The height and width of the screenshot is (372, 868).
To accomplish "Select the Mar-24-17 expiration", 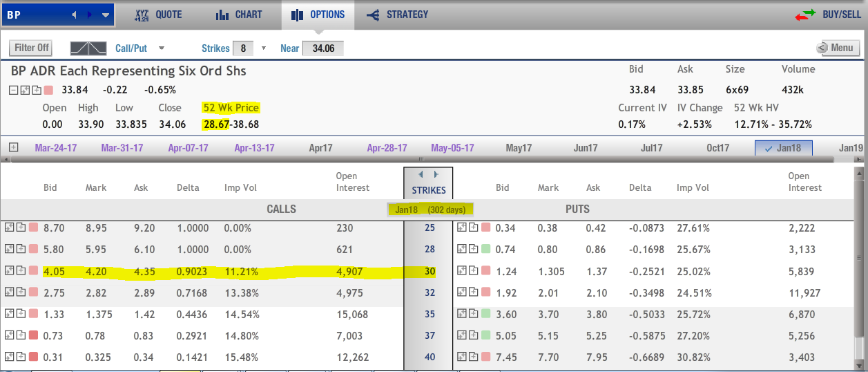I will pyautogui.click(x=55, y=148).
